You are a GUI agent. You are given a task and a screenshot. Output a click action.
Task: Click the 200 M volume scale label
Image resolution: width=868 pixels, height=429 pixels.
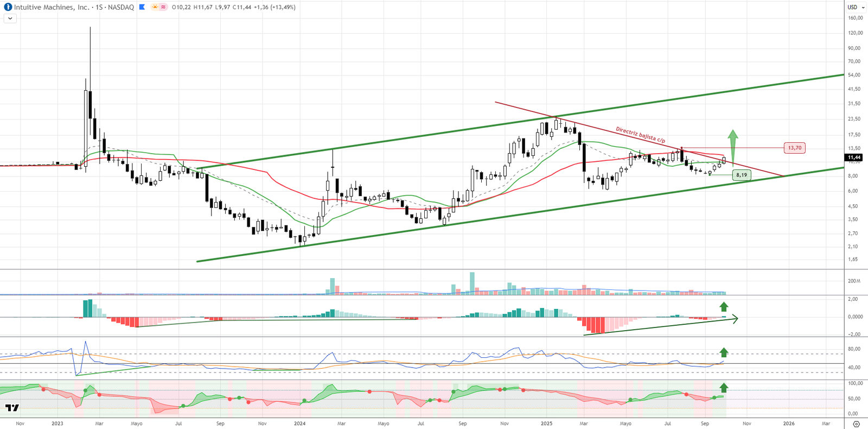click(x=854, y=281)
